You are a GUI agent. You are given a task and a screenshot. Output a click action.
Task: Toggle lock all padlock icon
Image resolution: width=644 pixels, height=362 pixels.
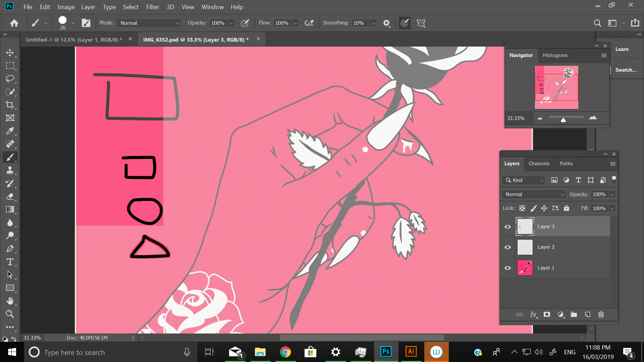click(567, 208)
